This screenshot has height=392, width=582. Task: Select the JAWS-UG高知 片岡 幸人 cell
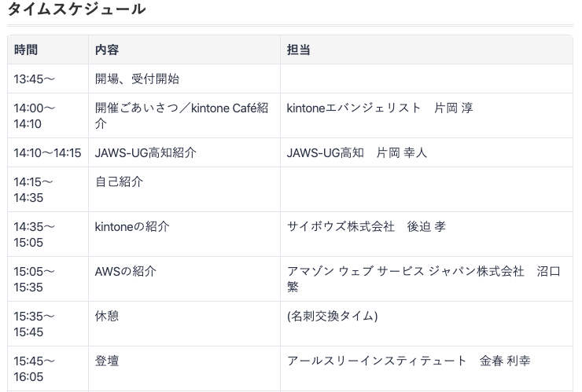(357, 152)
